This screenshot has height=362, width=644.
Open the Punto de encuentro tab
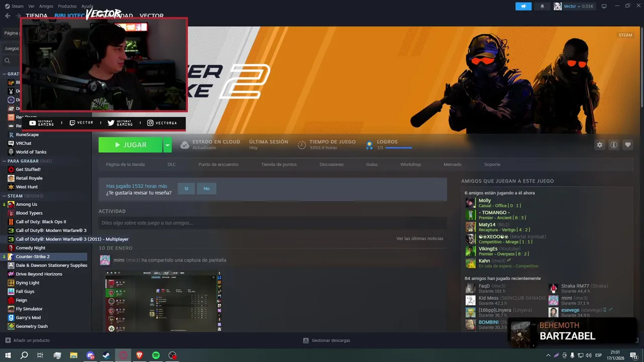click(218, 164)
